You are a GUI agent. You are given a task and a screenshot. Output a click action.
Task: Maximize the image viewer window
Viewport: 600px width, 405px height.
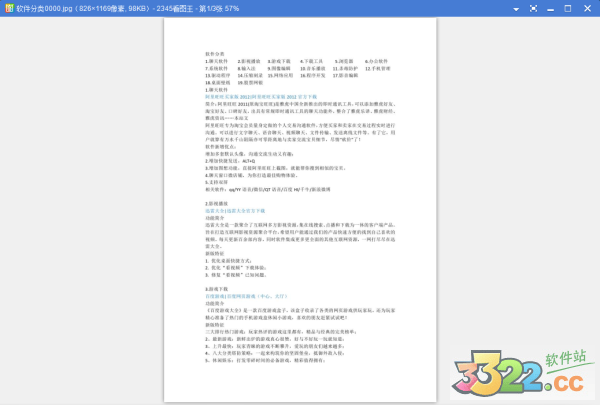[x=568, y=8]
